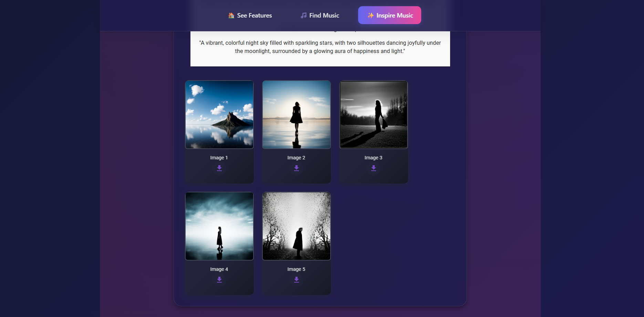This screenshot has height=317, width=644.
Task: Click the music note icon beside Find Music
Action: [x=303, y=15]
